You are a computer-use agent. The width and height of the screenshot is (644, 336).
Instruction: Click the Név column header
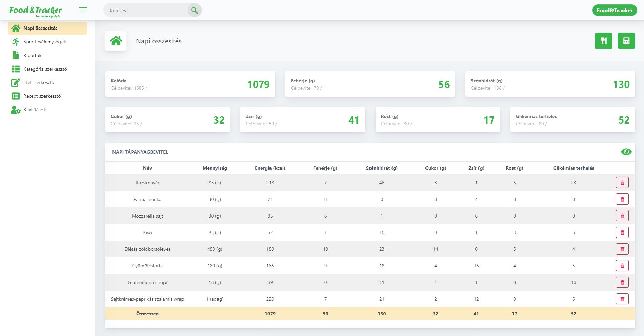click(x=147, y=168)
